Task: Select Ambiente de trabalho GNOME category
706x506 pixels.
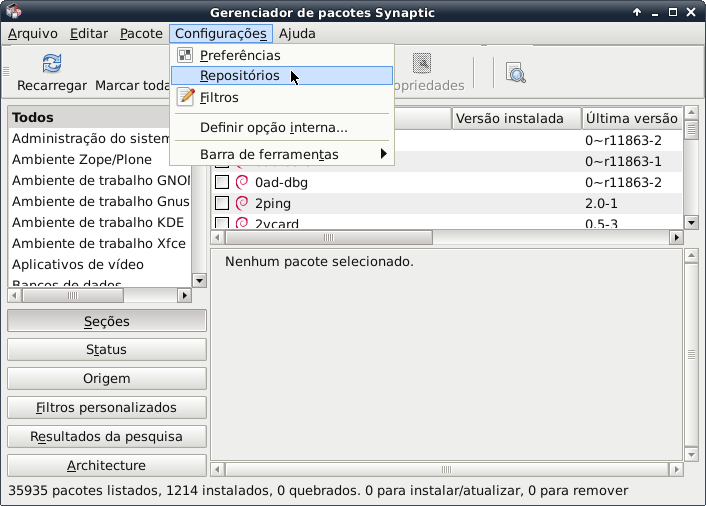Action: click(x=100, y=180)
